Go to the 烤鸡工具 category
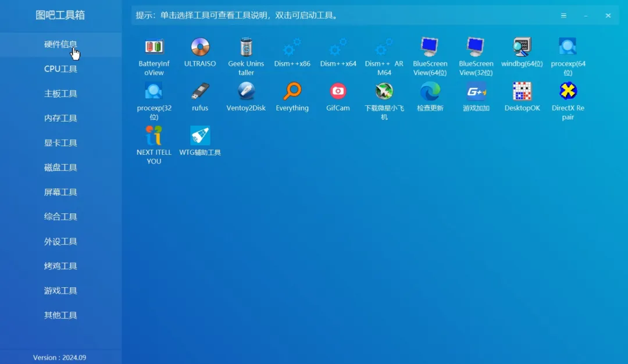Viewport: 628px width, 364px height. pyautogui.click(x=60, y=266)
